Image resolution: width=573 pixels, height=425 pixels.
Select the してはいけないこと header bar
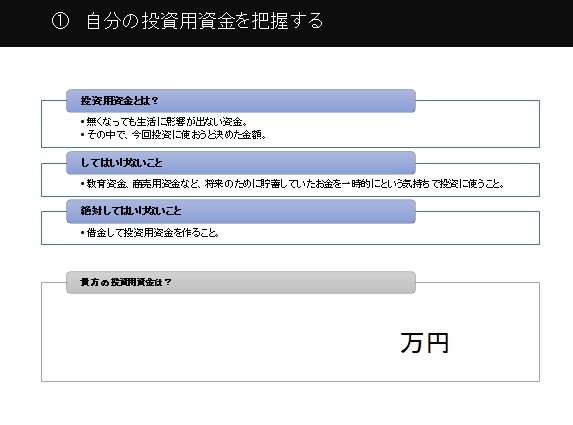(x=241, y=163)
